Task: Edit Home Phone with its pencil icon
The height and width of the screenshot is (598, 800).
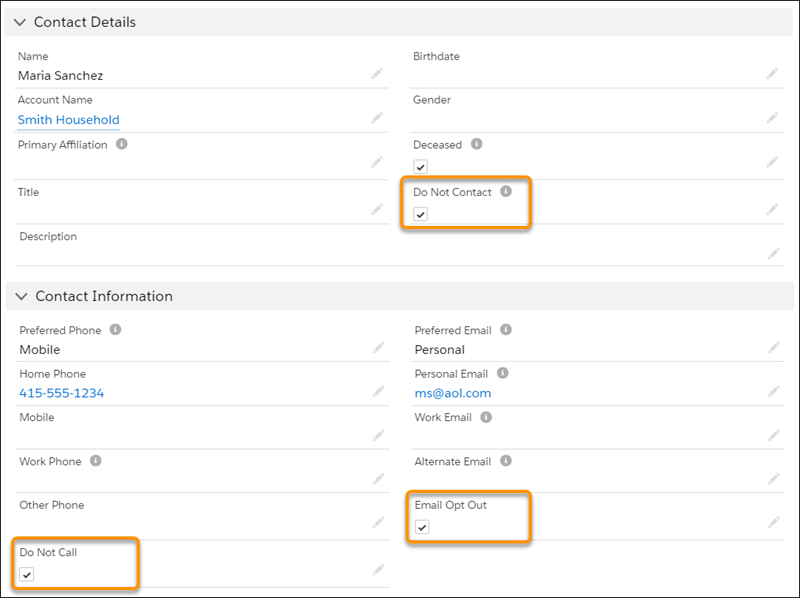Action: click(377, 392)
